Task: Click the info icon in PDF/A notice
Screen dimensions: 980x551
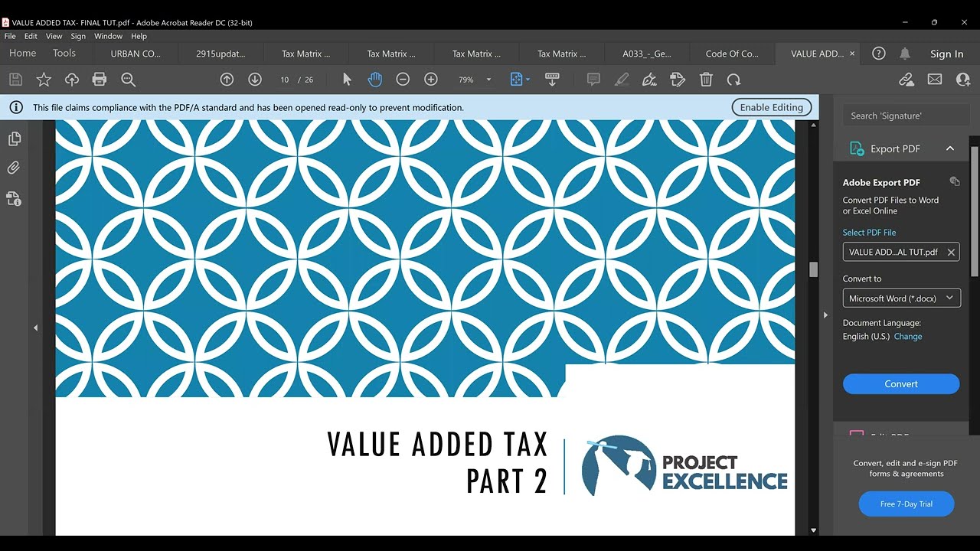Action: click(x=16, y=108)
